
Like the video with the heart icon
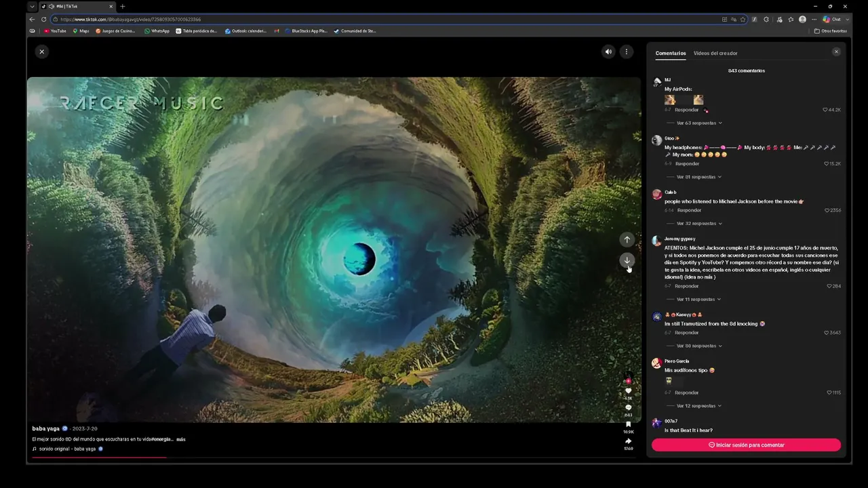click(628, 390)
